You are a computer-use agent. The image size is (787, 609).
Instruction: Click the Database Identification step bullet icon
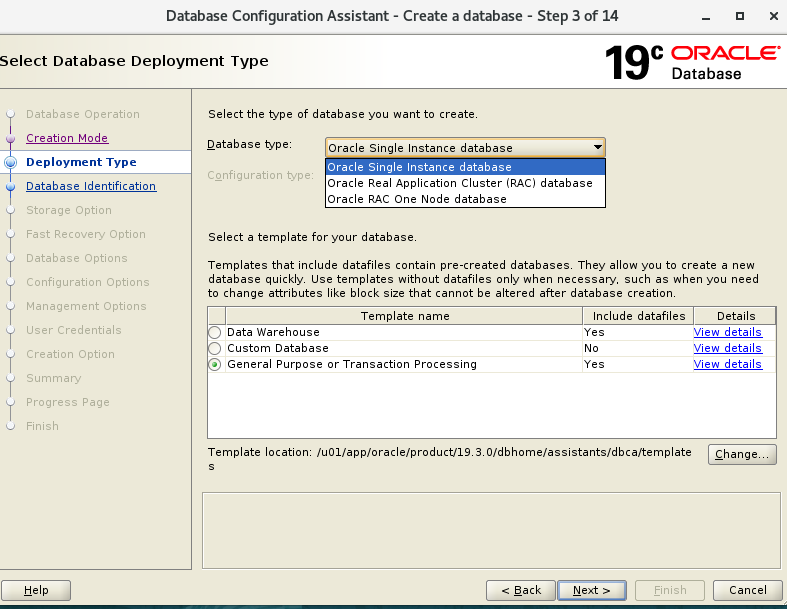coord(11,186)
